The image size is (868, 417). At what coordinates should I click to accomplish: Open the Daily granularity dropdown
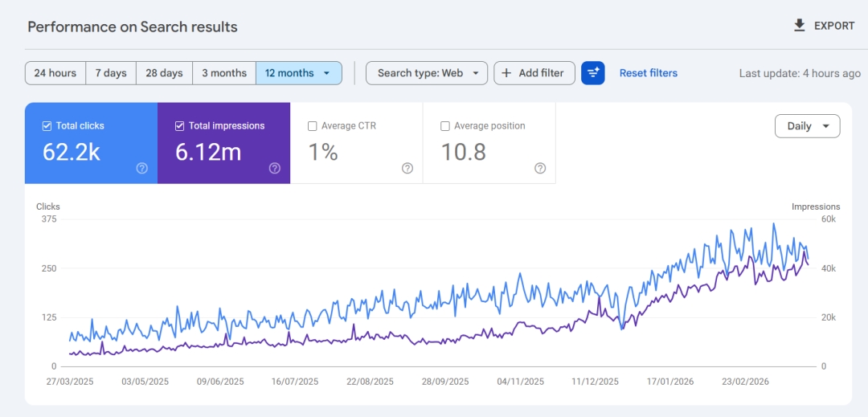tap(807, 126)
